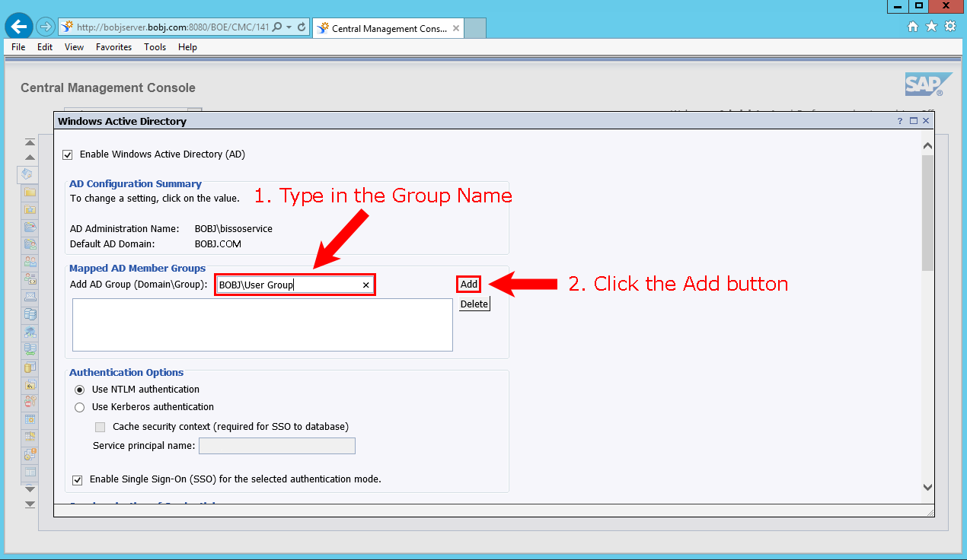Click the Windows Active Directory dialog title

[x=123, y=121]
